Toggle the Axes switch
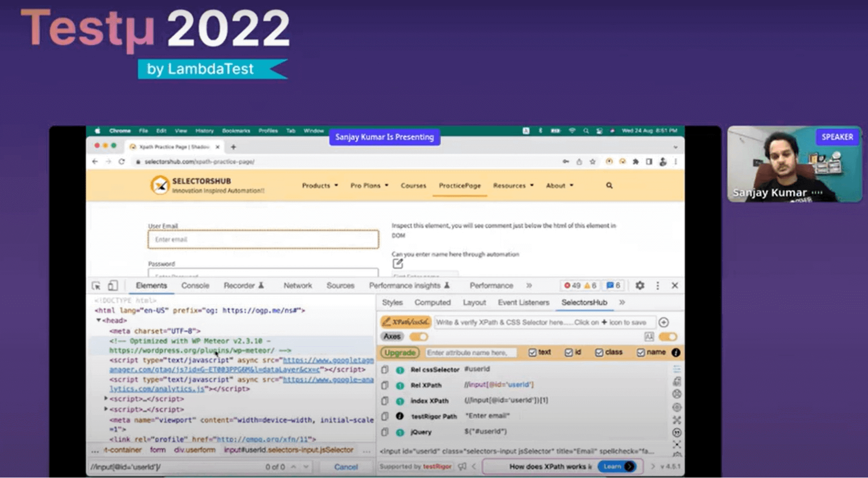 point(419,337)
